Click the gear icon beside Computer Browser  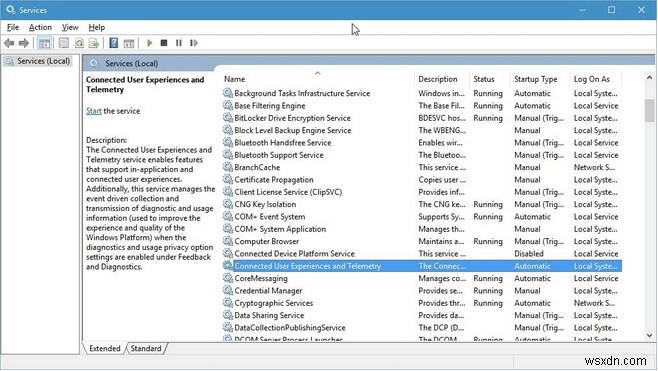click(228, 241)
